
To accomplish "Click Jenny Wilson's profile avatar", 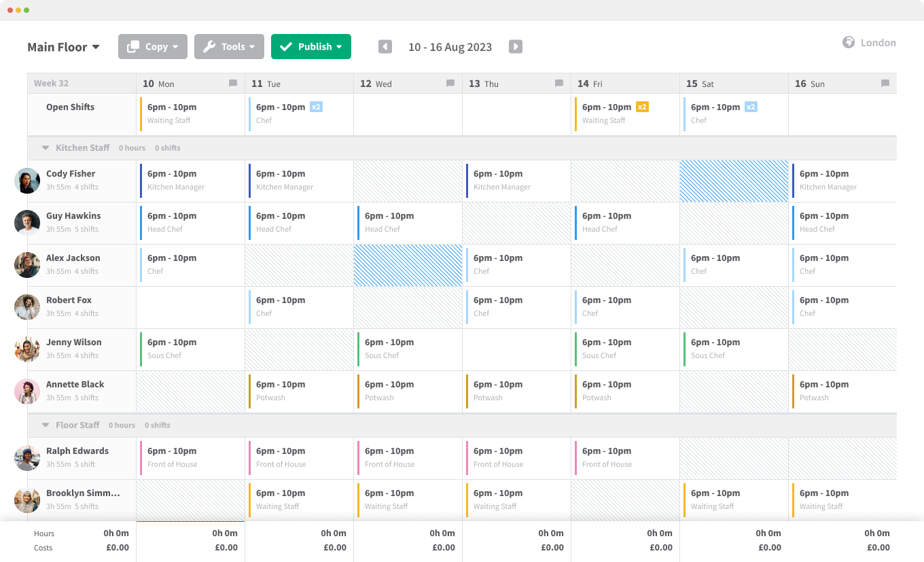I will 27,349.
